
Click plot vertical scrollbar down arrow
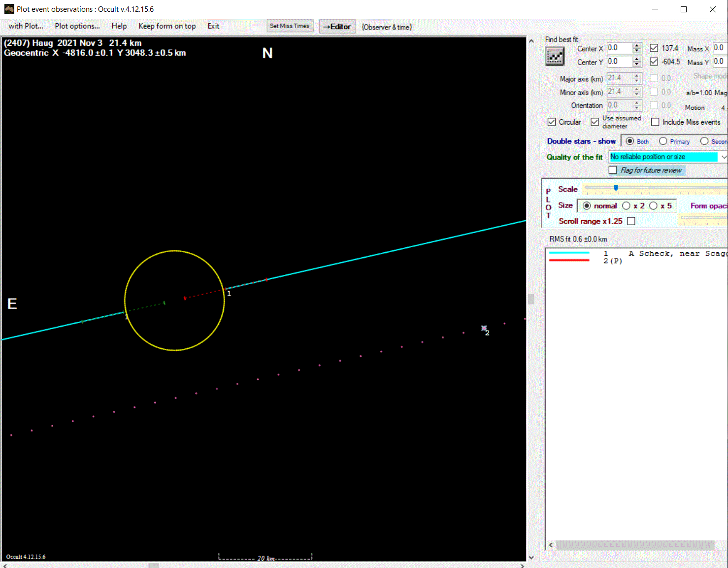(x=531, y=557)
